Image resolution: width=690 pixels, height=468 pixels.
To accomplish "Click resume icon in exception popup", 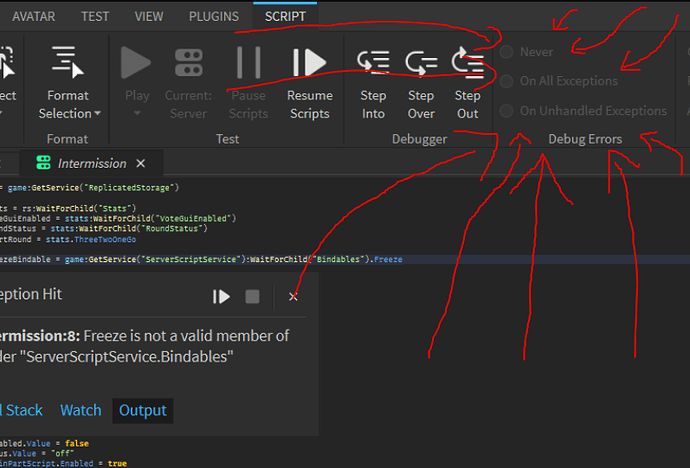I will 221,296.
